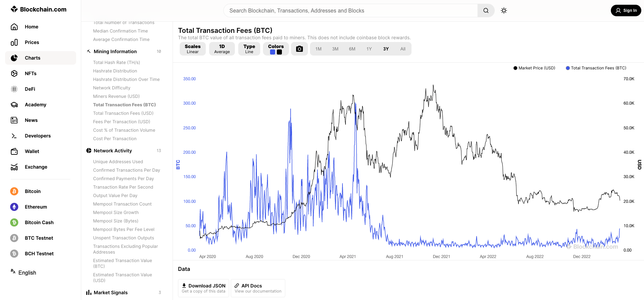Image resolution: width=644 pixels, height=300 pixels.
Task: Open Total Transaction Fees (USD) chart
Action: click(x=123, y=113)
